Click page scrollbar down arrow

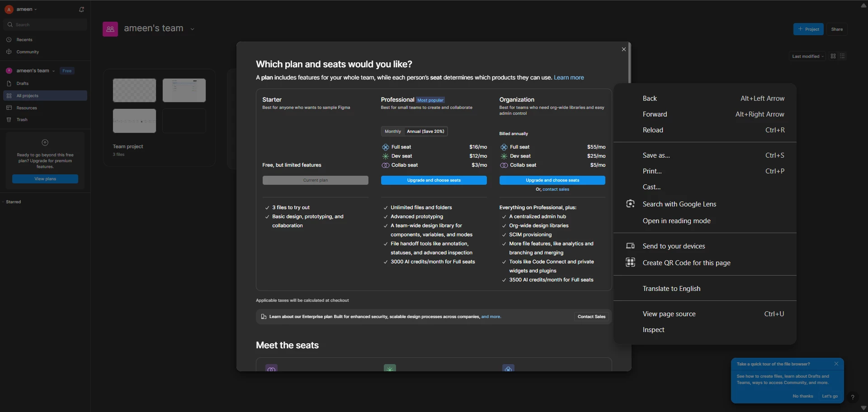(863, 408)
